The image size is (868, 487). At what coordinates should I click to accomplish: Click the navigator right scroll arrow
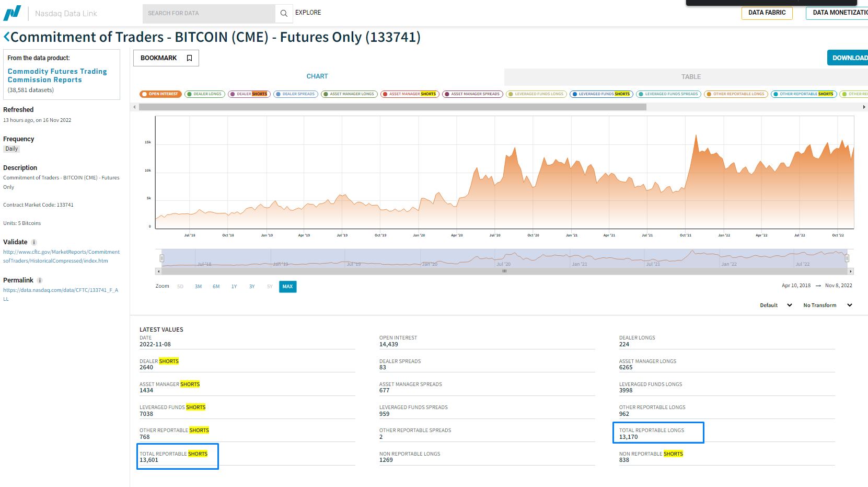click(851, 271)
